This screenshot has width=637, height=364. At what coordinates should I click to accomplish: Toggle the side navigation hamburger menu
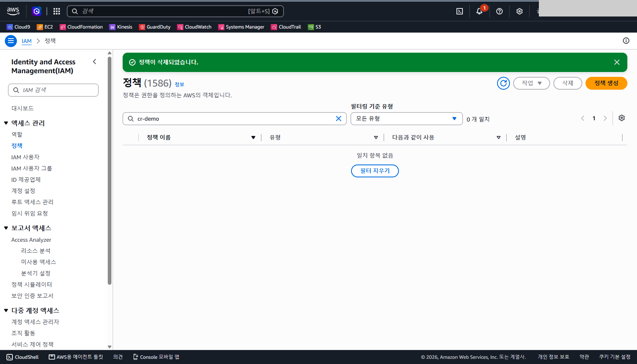[x=11, y=41]
